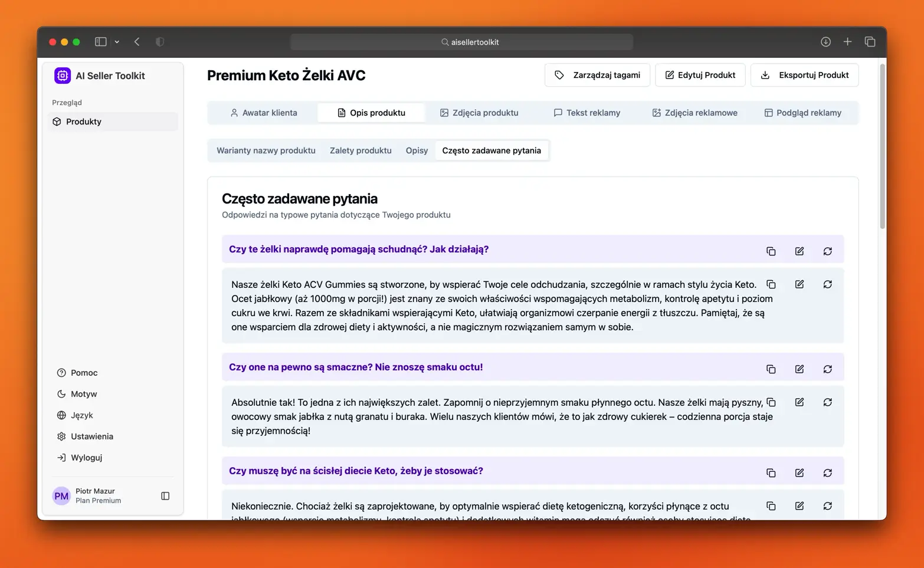
Task: Open the browser sidebar dropdown chevron
Action: [x=117, y=42]
